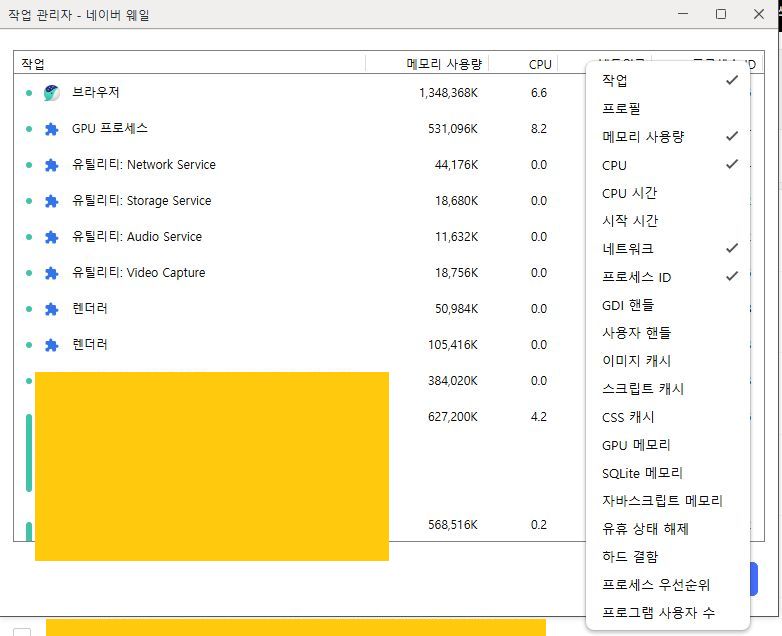Enable the 사용자 핸들 column
This screenshot has width=782, height=636.
coord(668,332)
